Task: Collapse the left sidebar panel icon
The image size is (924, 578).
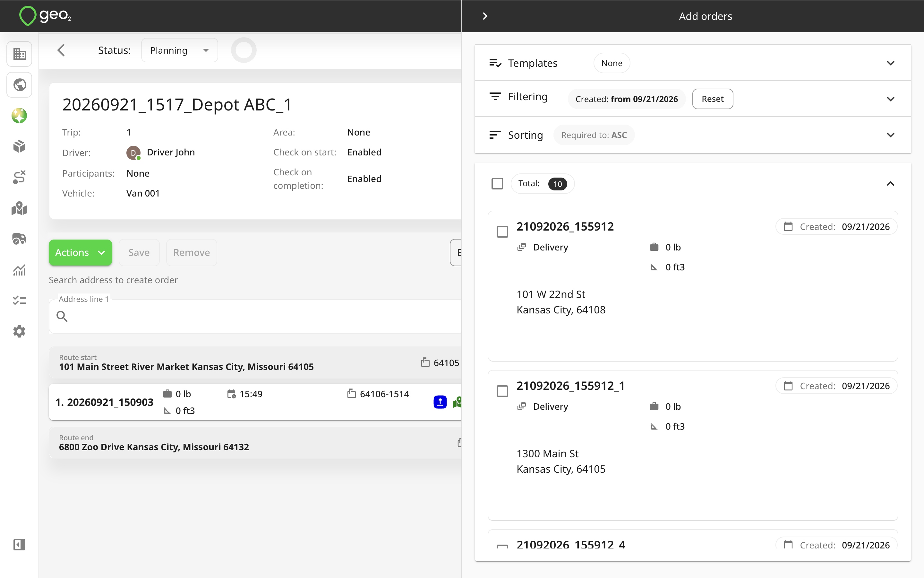Action: point(20,544)
